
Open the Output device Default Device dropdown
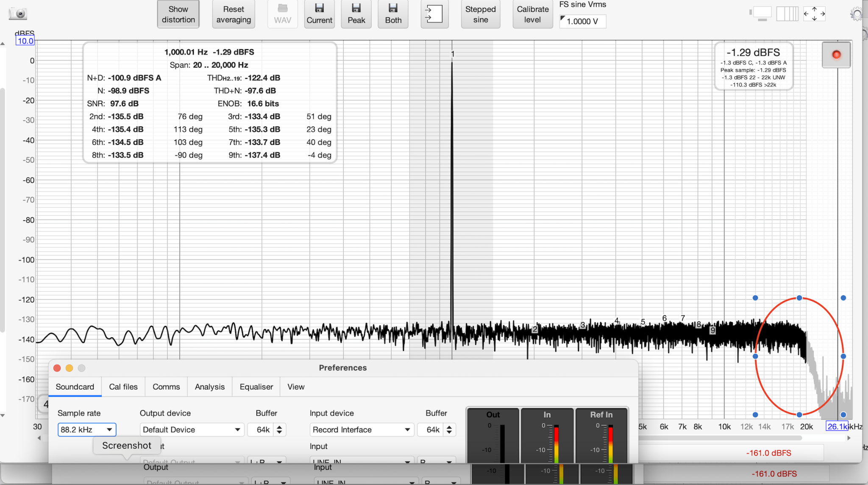click(192, 430)
